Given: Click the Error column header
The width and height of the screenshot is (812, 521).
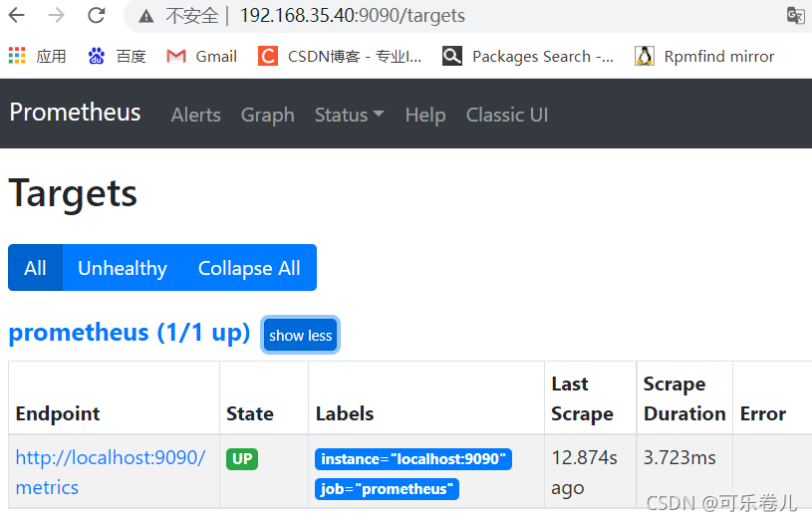Looking at the screenshot, I should [x=763, y=413].
